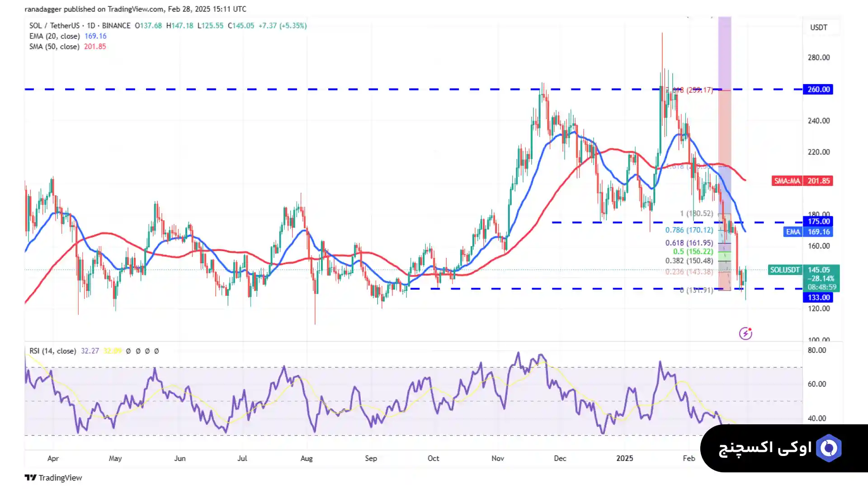Click the 280.00 price axis value
The width and height of the screenshot is (868, 489).
click(819, 57)
